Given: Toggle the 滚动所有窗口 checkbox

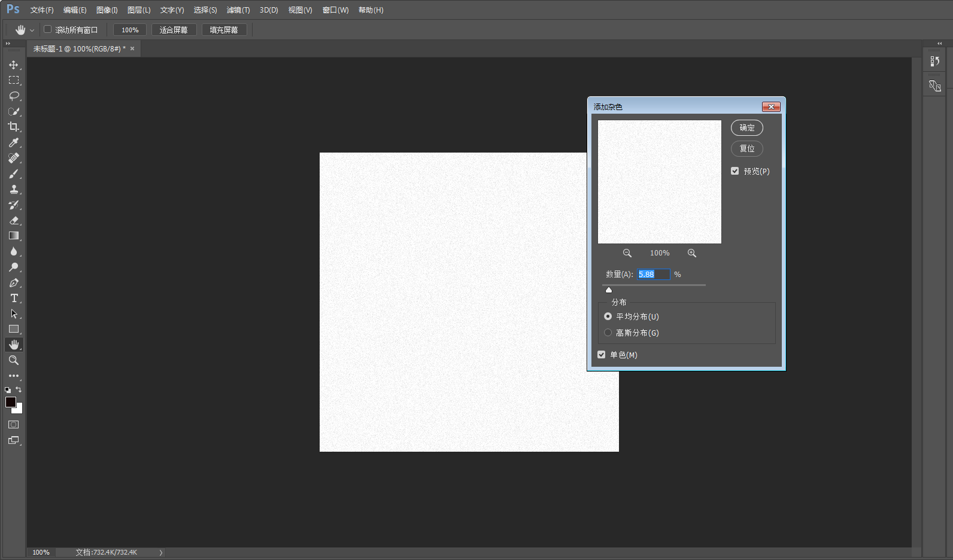Looking at the screenshot, I should [48, 29].
